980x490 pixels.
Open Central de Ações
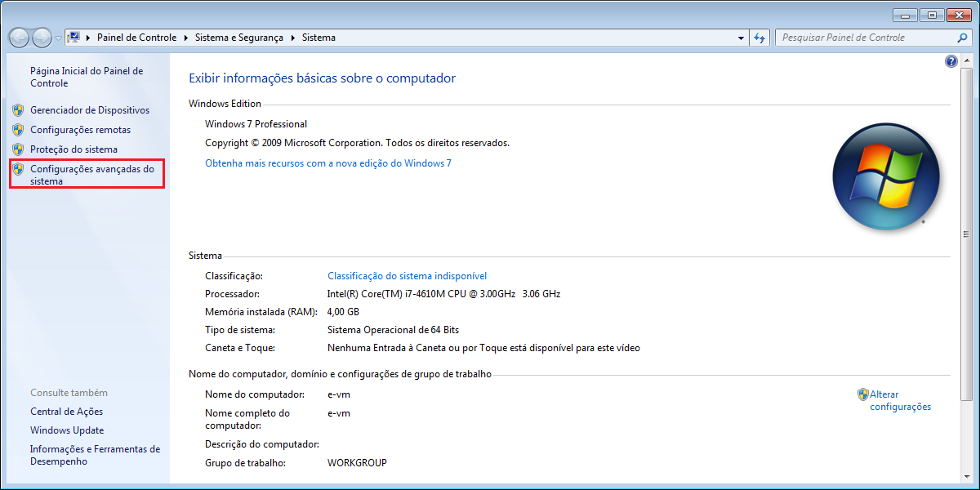coord(67,412)
